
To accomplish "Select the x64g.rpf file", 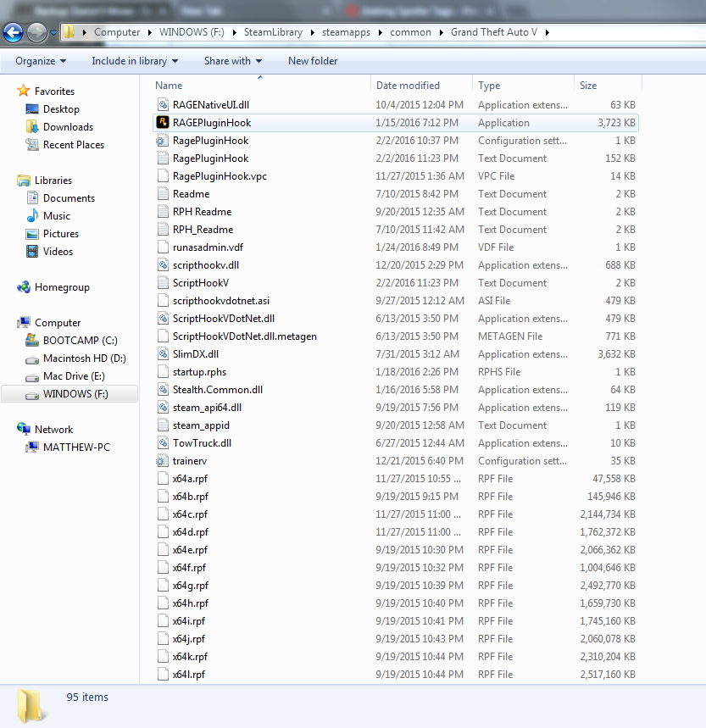I will click(x=396, y=586).
